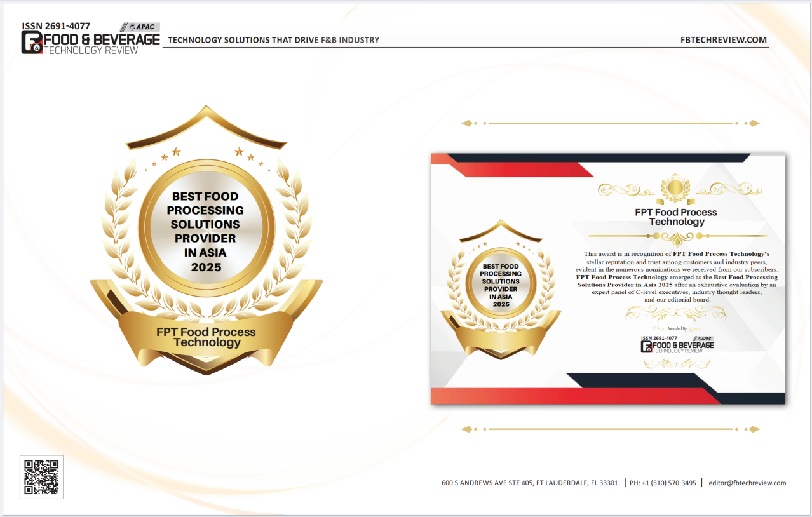Click the APAC badge in the header
This screenshot has width=812, height=517.
point(142,27)
